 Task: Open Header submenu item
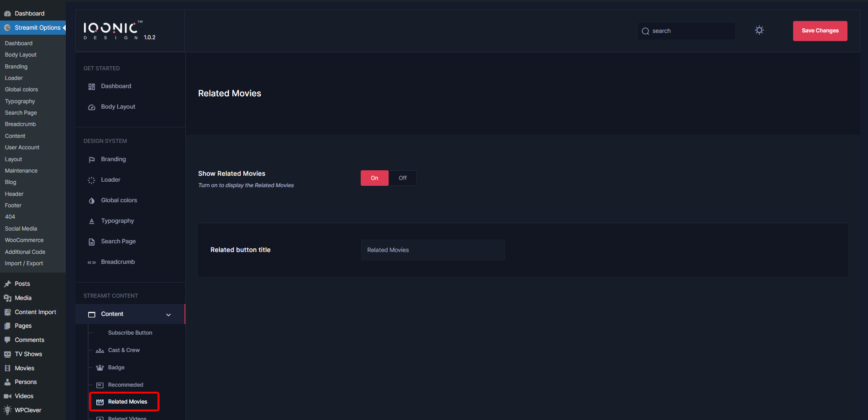click(14, 194)
